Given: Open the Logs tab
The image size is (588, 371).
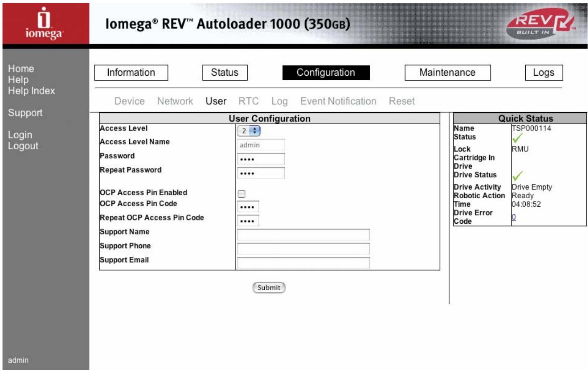Looking at the screenshot, I should [544, 72].
